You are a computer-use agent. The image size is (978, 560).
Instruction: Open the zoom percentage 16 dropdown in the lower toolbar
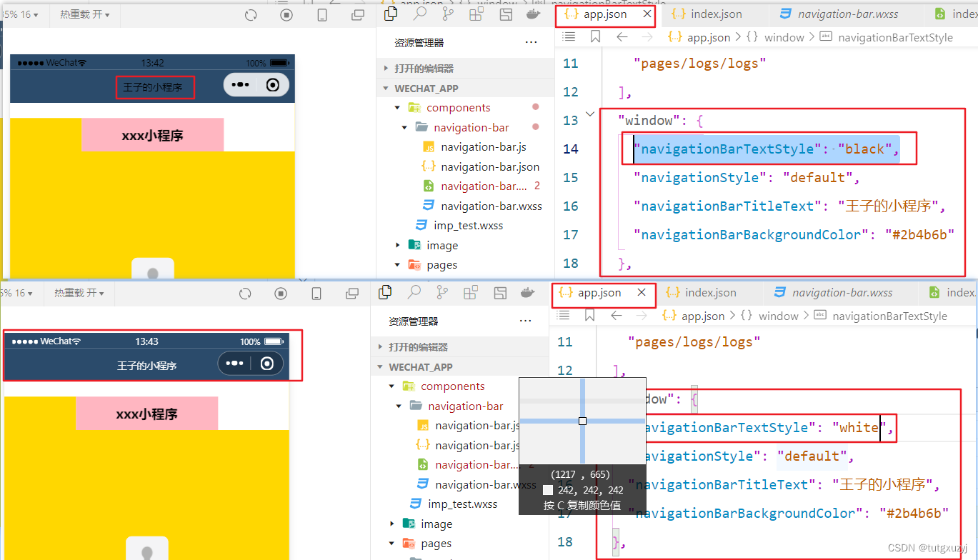click(16, 293)
